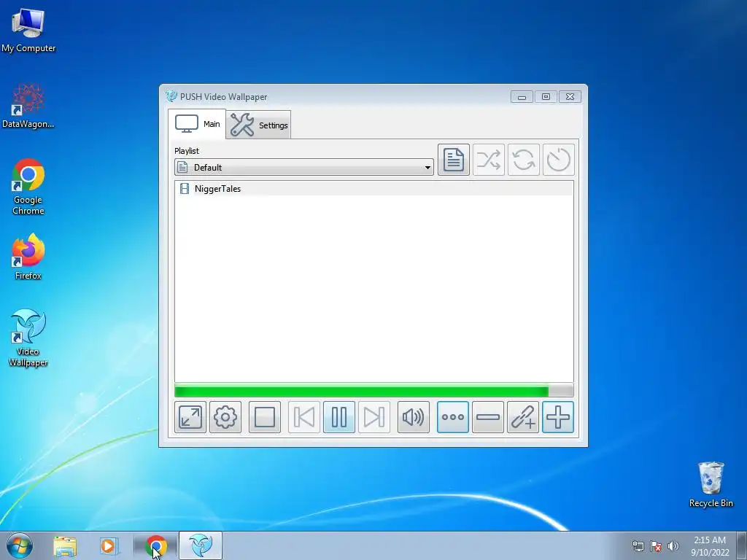Open the timer interval button

[558, 160]
